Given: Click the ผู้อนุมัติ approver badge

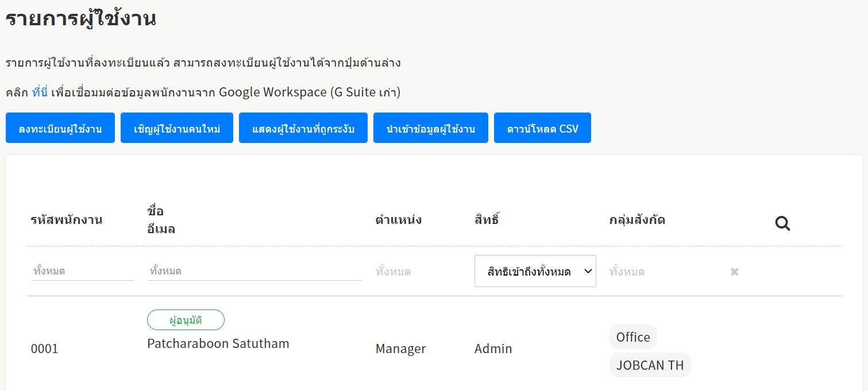Looking at the screenshot, I should click(186, 320).
